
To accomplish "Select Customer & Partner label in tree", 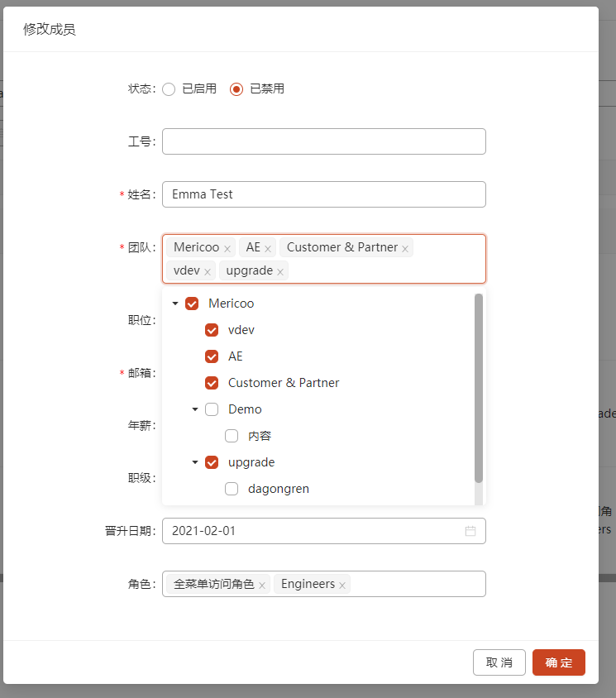I will pos(284,383).
